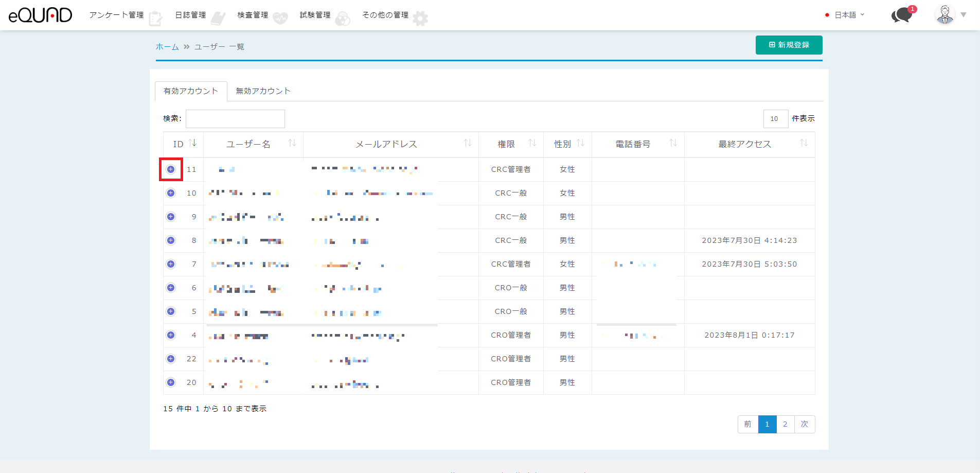The image size is (980, 473).
Task: Expand row details for user ID 20
Action: [x=171, y=382]
